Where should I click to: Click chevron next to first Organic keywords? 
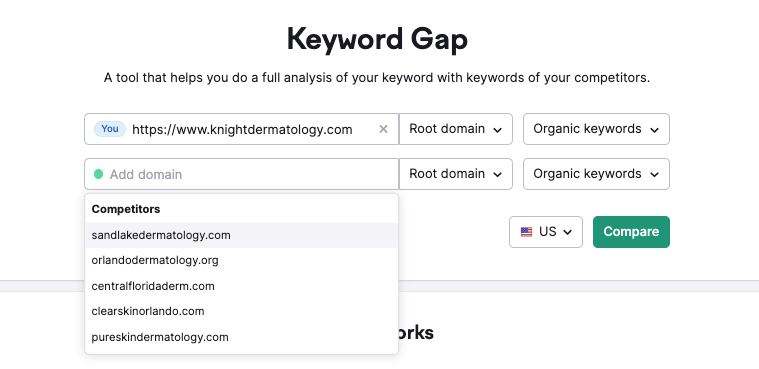(654, 130)
